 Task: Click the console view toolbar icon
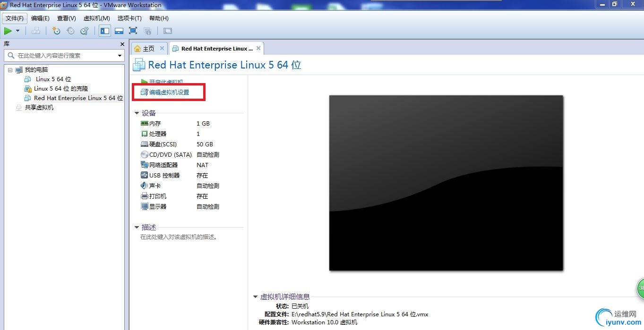point(167,31)
